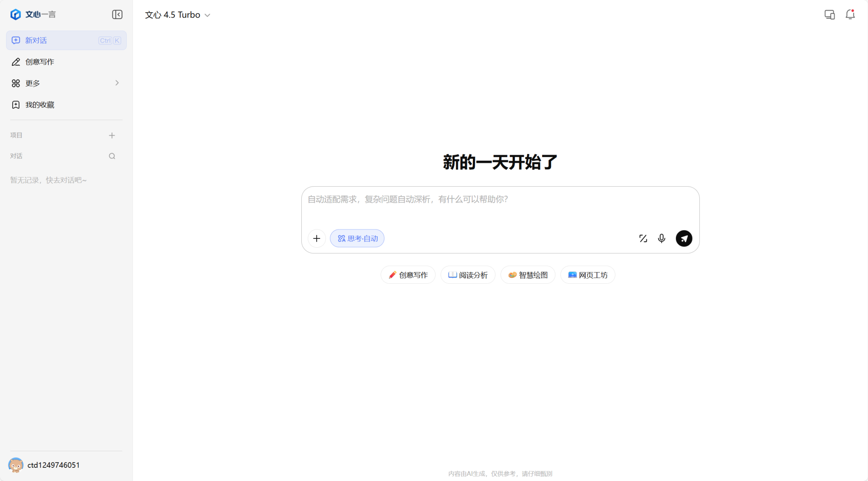Click the 阅读分析 shortcut chip
868x481 pixels.
pyautogui.click(x=468, y=275)
